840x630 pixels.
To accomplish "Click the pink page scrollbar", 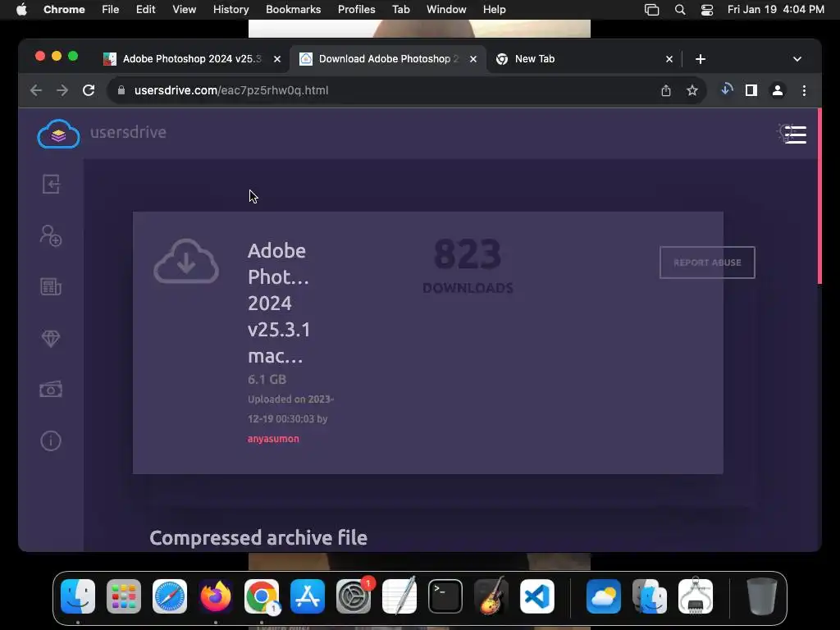I will [x=819, y=196].
